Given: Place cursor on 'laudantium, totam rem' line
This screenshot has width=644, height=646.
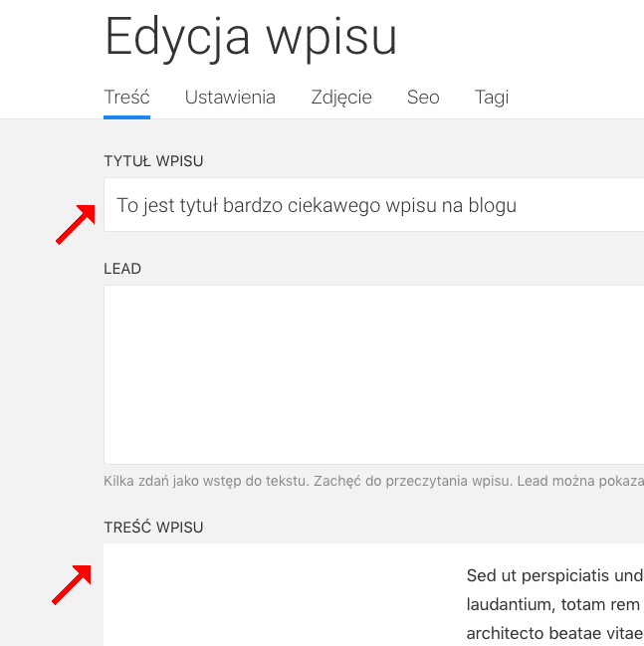Looking at the screenshot, I should 553,604.
